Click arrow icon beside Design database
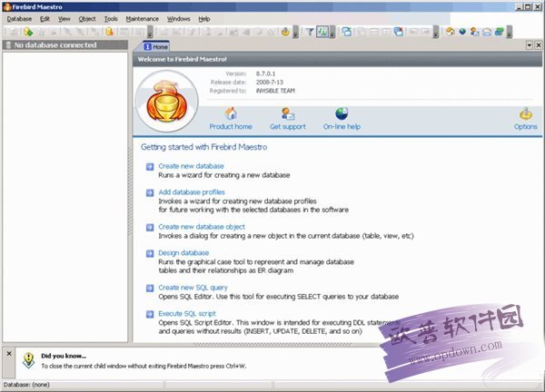 pos(150,253)
